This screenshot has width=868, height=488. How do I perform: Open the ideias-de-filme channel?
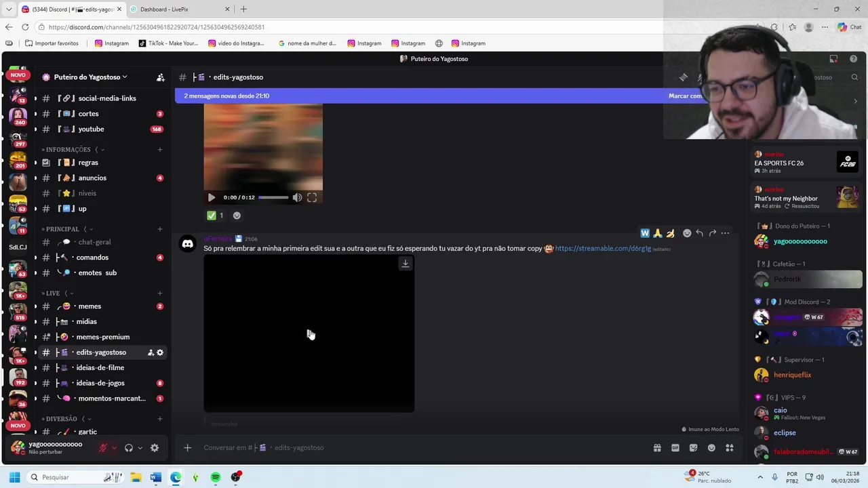[x=100, y=367]
